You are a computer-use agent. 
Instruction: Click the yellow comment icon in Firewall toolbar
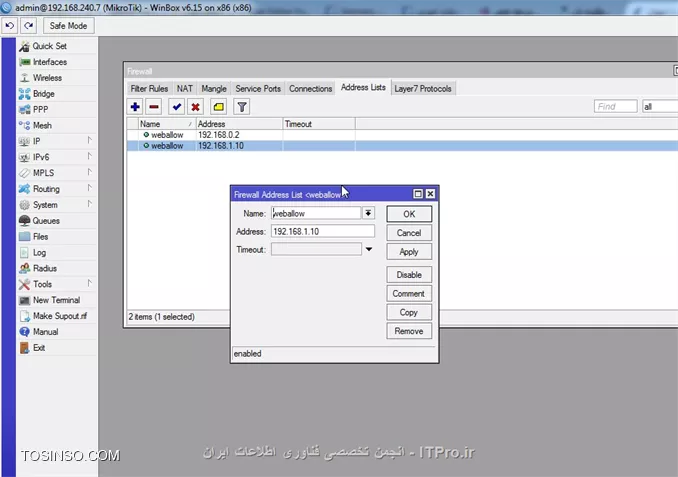point(219,107)
